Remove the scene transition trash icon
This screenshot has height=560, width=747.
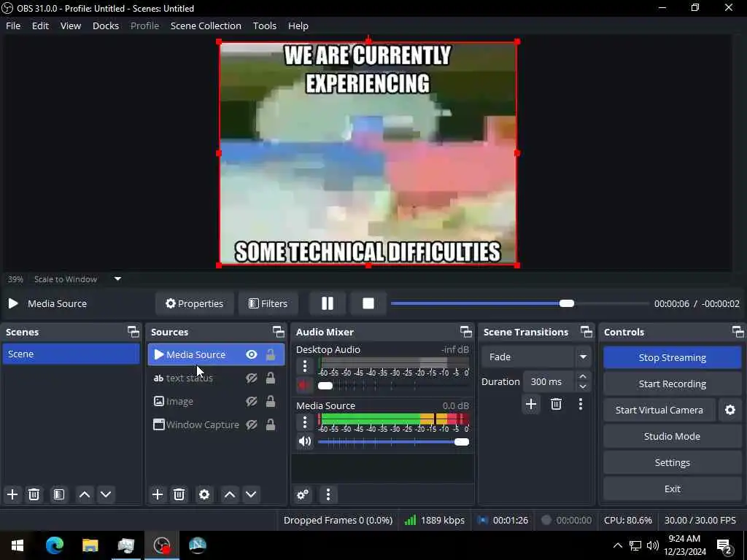tap(556, 404)
